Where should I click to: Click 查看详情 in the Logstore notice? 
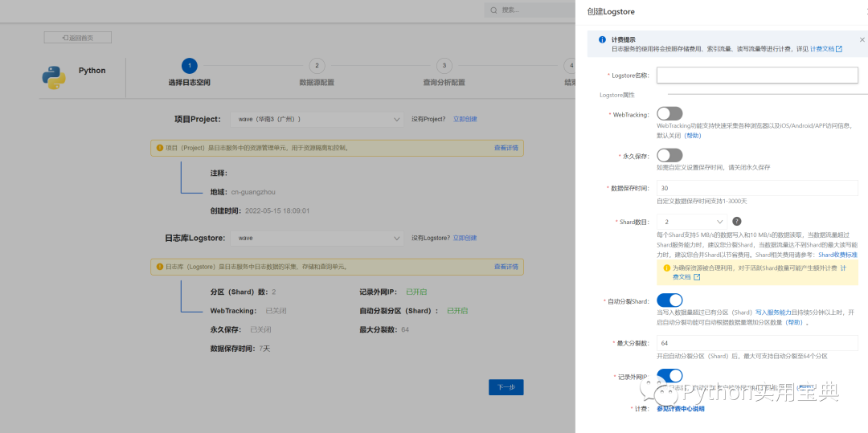pyautogui.click(x=506, y=267)
